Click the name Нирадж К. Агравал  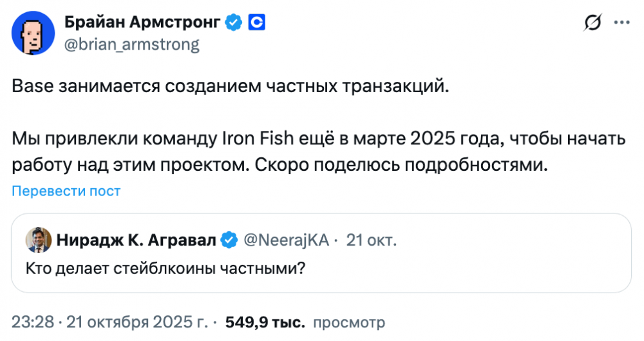[136, 240]
